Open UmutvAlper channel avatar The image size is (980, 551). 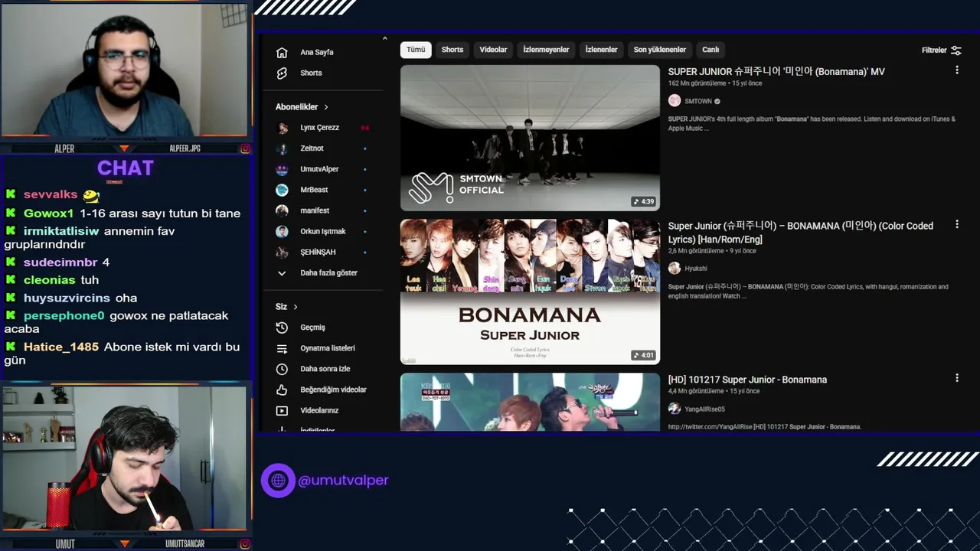[x=283, y=169]
